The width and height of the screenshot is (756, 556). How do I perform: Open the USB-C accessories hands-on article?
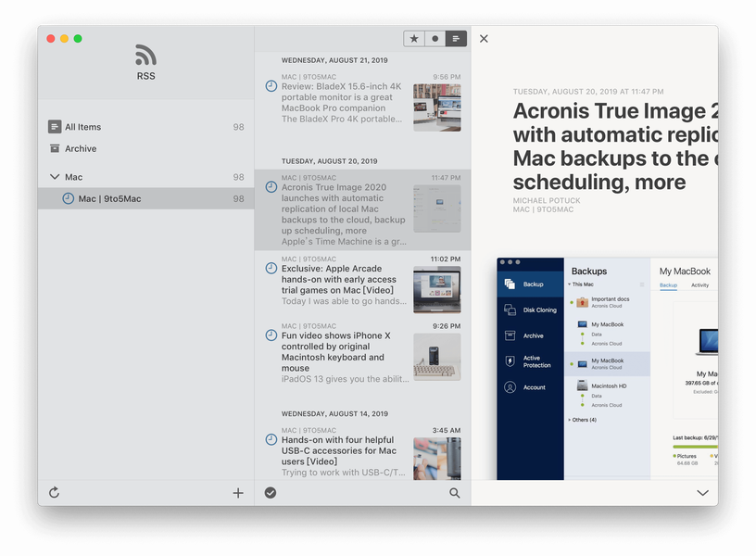click(362, 452)
